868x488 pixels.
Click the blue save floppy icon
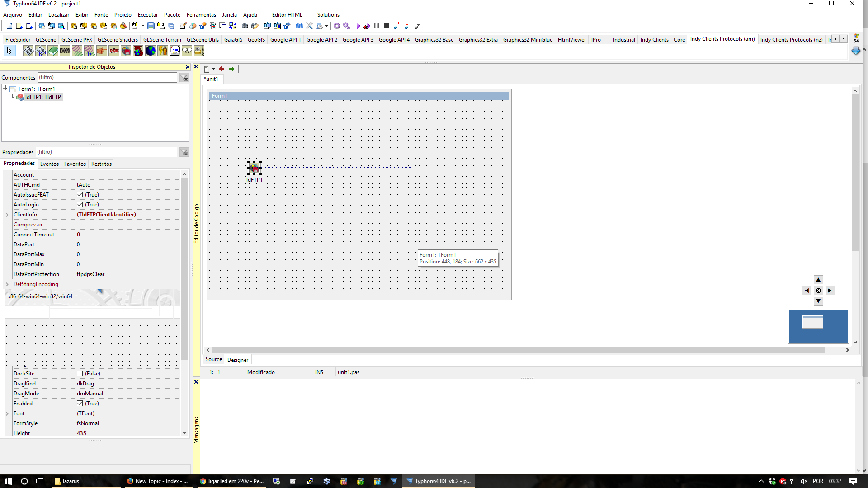pos(151,26)
